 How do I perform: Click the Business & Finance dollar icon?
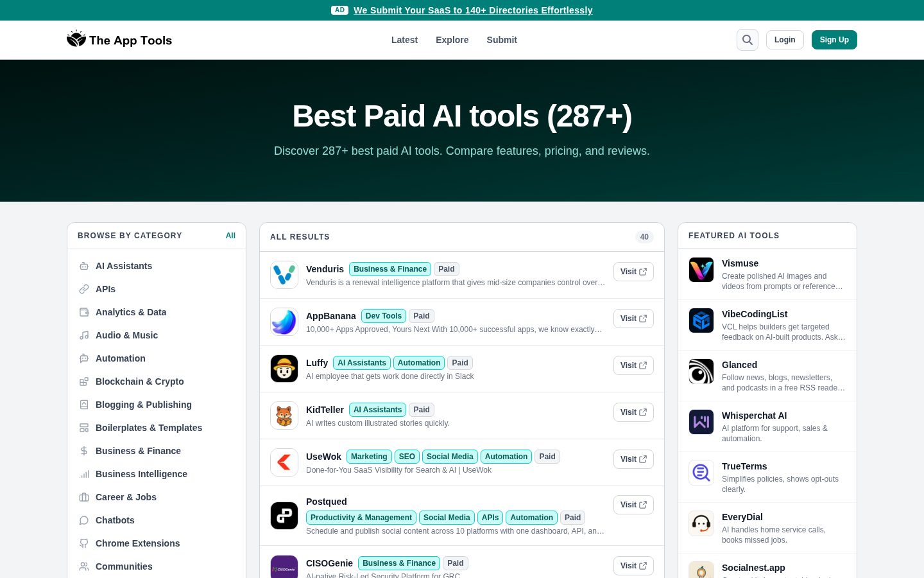(84, 451)
